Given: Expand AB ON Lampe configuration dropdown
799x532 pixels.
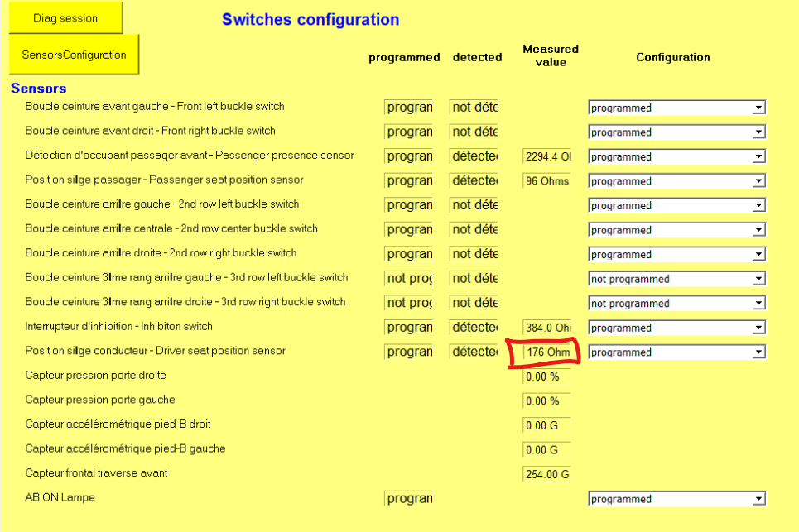Looking at the screenshot, I should 758,499.
